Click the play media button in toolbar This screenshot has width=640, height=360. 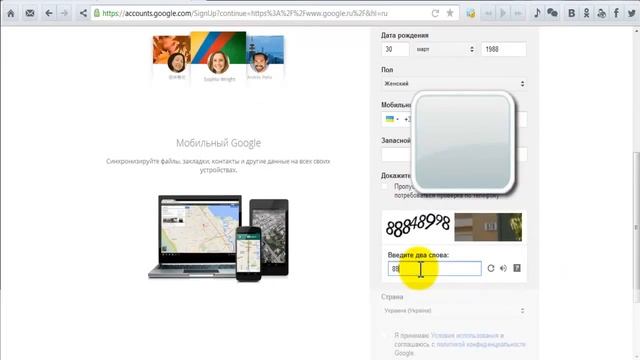503,13
